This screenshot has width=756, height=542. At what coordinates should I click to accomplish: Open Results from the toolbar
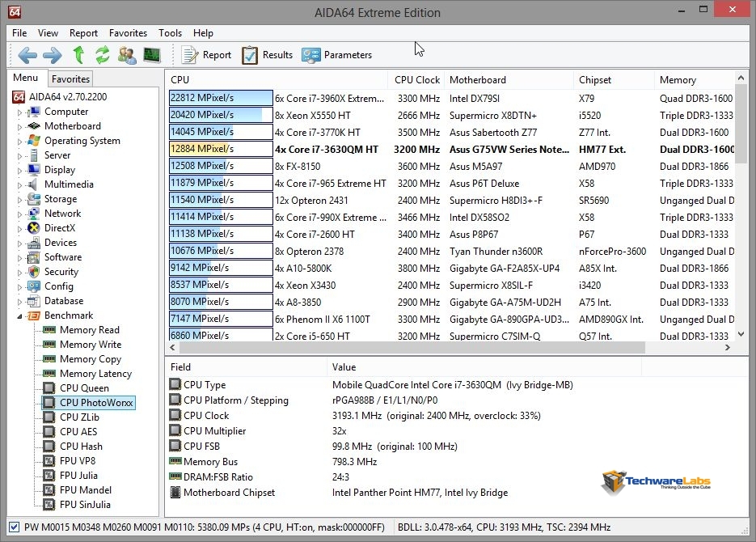point(267,55)
